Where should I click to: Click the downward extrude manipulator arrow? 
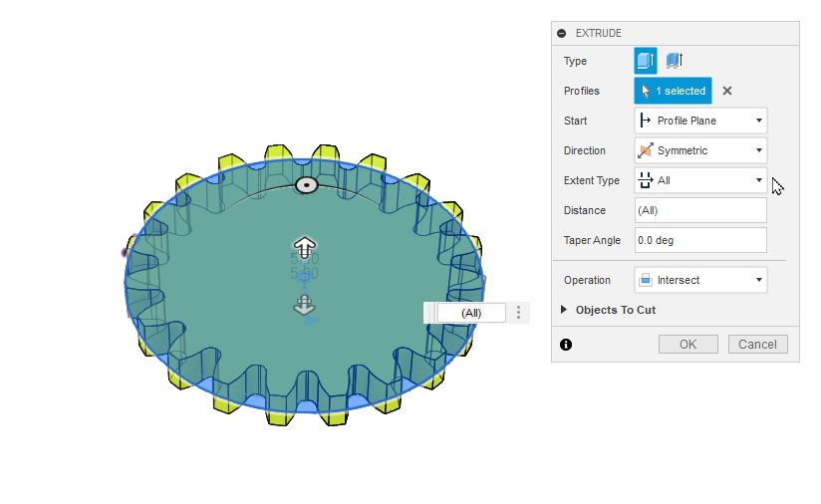click(x=304, y=304)
